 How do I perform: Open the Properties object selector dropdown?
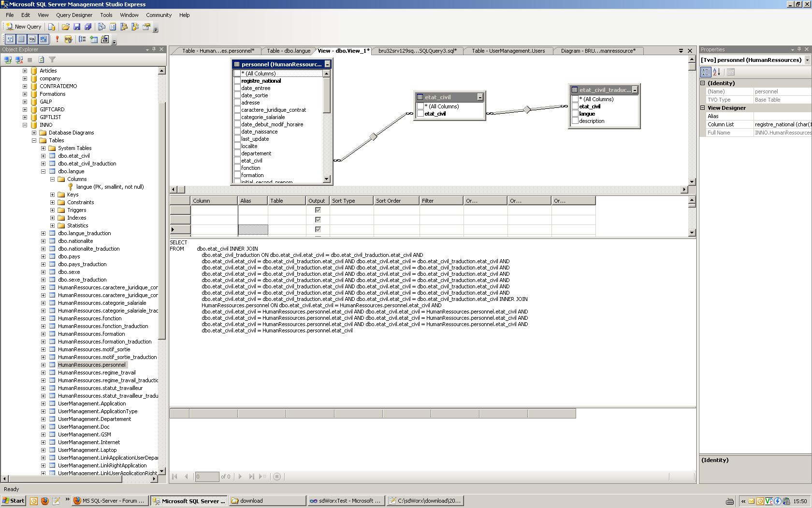point(807,60)
